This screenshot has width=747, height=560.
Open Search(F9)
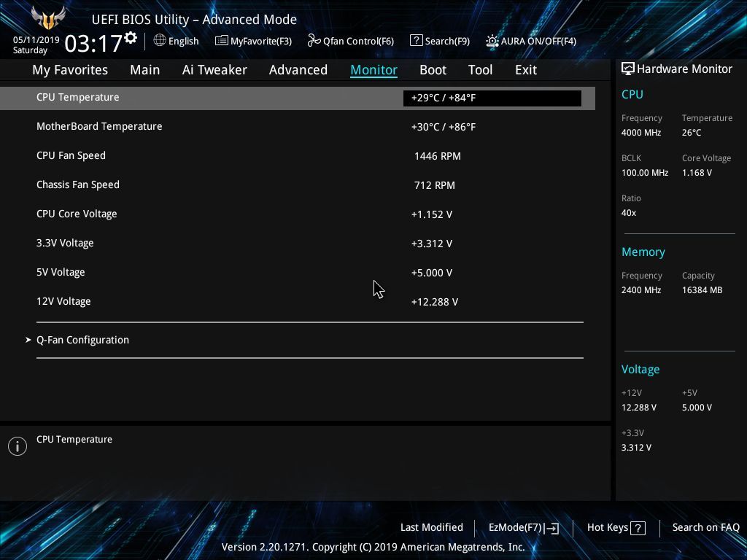447,41
